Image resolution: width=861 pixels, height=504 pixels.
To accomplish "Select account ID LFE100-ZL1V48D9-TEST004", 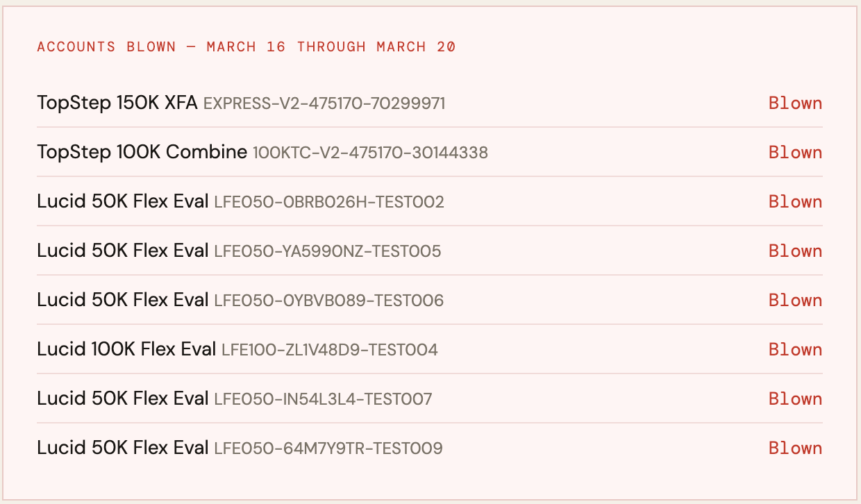I will click(x=330, y=350).
